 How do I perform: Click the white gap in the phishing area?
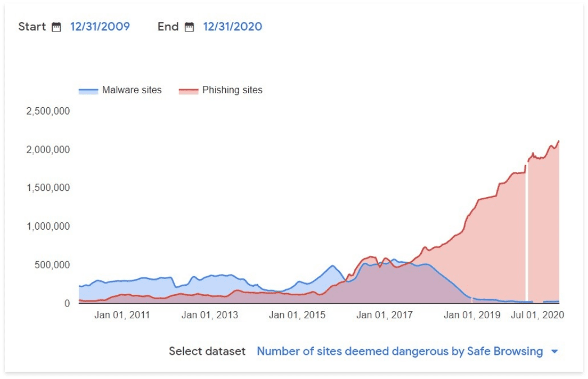pyautogui.click(x=526, y=236)
